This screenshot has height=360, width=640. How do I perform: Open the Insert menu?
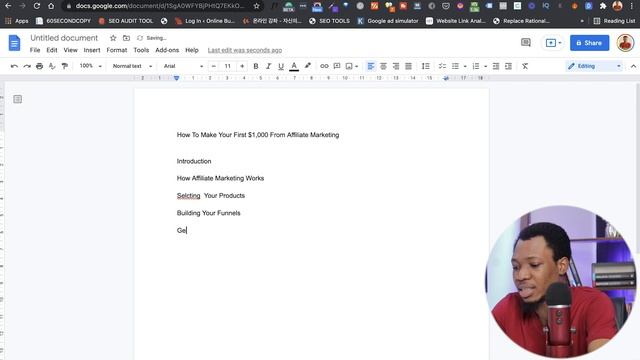pos(92,50)
